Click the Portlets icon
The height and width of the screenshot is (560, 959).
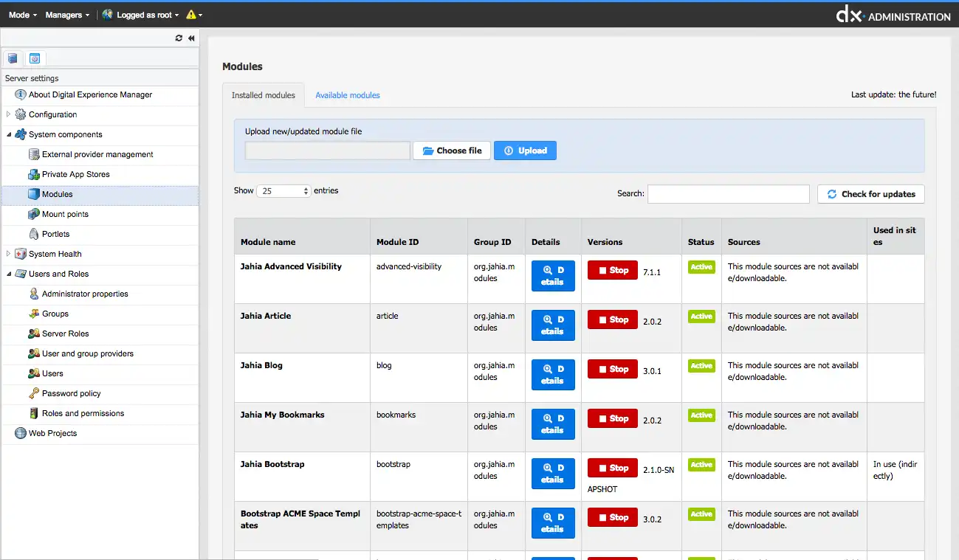point(34,234)
